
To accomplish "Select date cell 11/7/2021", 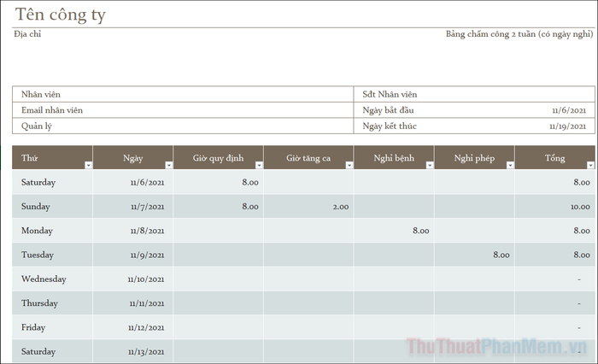I will click(132, 207).
